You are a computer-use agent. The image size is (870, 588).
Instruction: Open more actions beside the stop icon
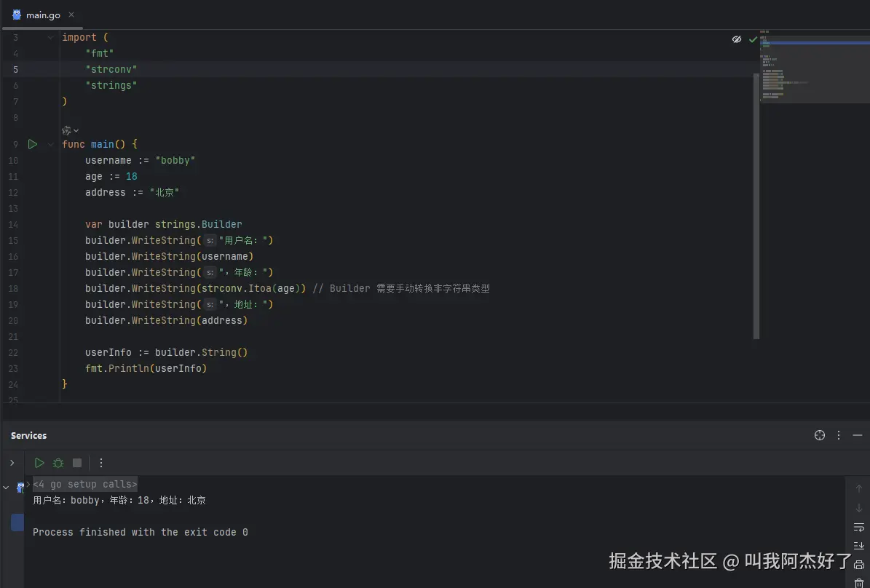coord(101,463)
